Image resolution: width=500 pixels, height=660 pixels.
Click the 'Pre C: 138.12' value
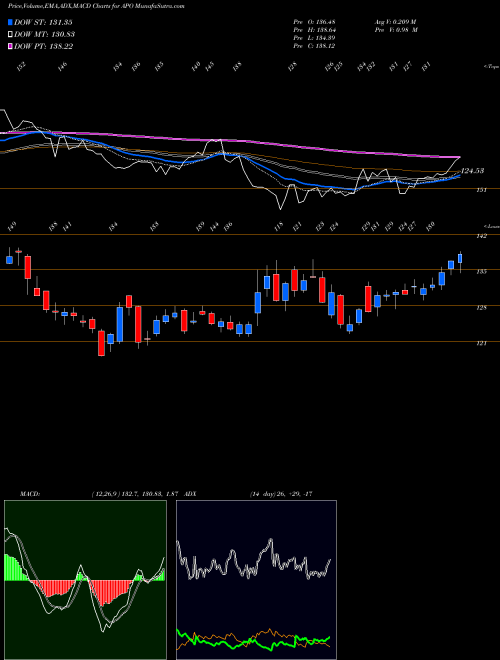point(314,46)
